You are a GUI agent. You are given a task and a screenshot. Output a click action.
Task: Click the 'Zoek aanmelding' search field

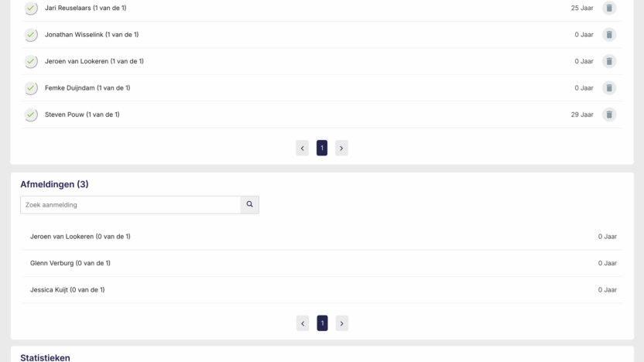tap(130, 205)
